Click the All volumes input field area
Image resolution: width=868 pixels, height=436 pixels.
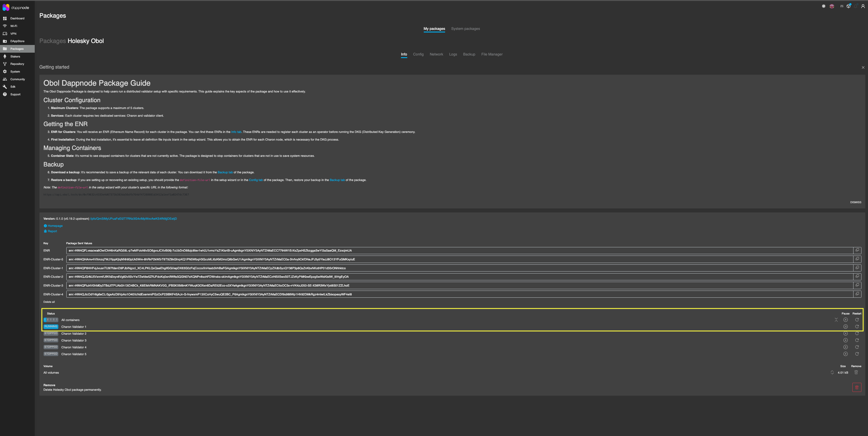pyautogui.click(x=434, y=372)
